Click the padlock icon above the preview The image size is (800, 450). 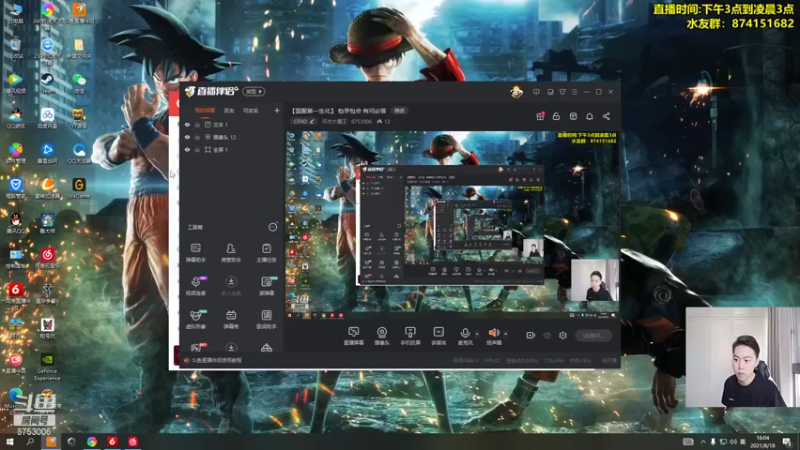(x=556, y=116)
